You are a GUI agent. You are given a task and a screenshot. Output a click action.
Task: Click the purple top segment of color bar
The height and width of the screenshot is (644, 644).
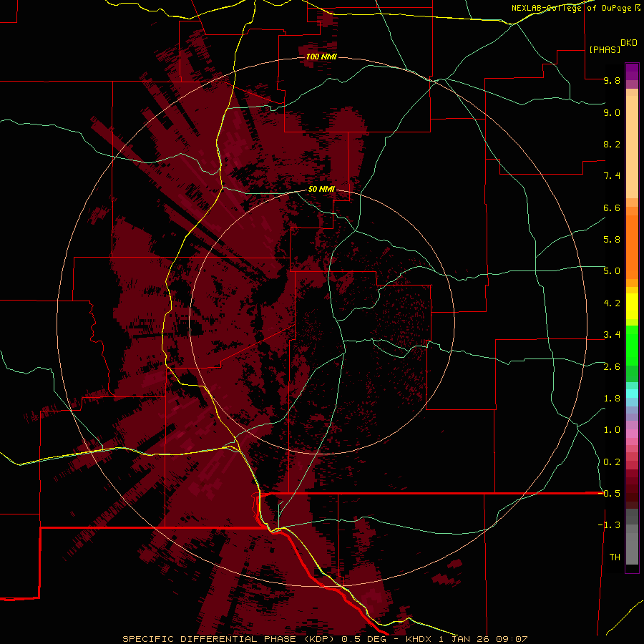coord(632,72)
